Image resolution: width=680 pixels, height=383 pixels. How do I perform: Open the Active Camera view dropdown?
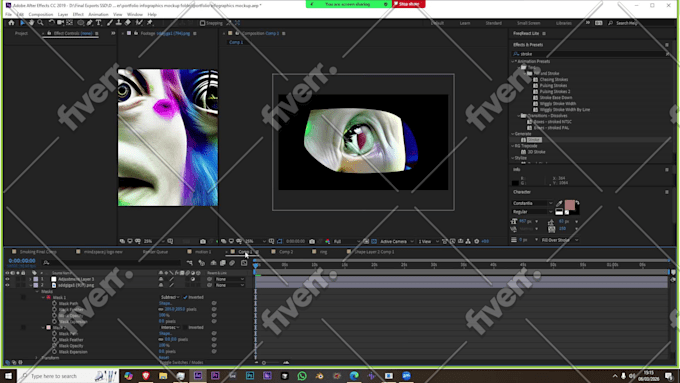click(x=396, y=241)
